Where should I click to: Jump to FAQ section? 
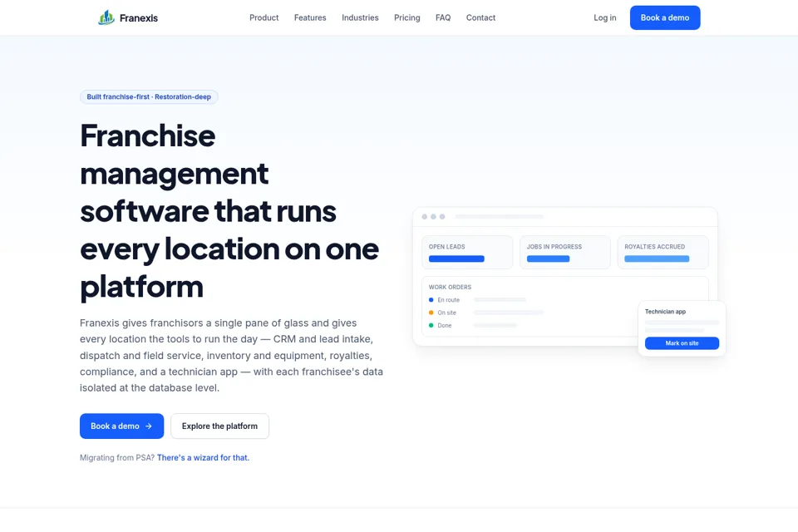[443, 17]
